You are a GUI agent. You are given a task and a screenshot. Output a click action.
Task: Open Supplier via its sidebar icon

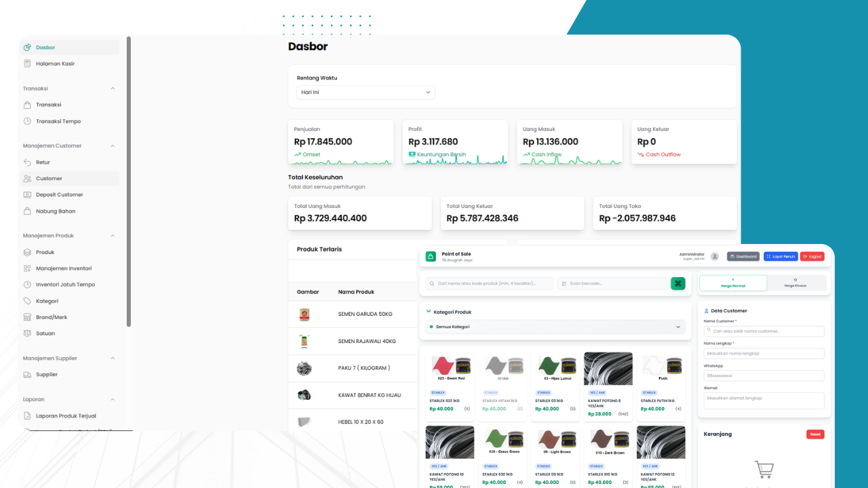point(26,374)
